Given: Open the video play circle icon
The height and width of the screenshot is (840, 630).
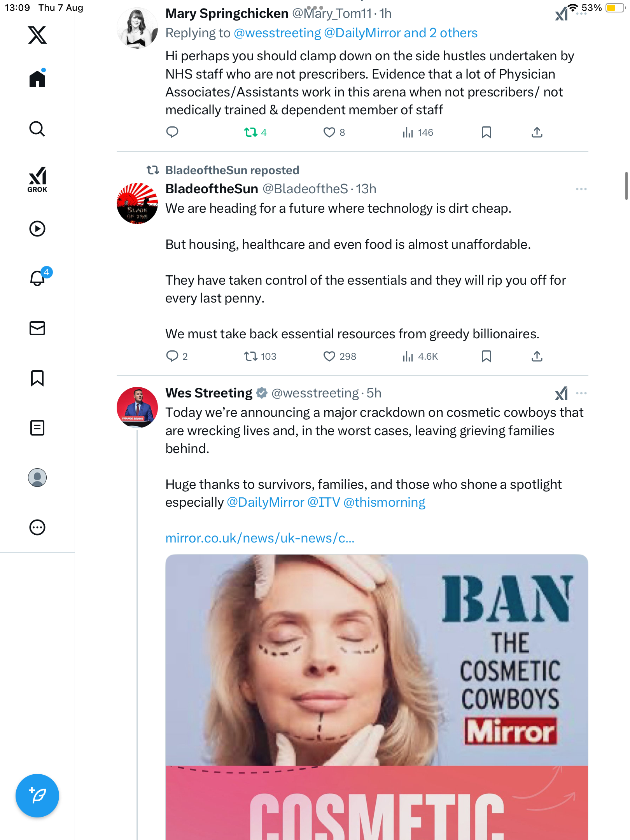Looking at the screenshot, I should pos(37,229).
